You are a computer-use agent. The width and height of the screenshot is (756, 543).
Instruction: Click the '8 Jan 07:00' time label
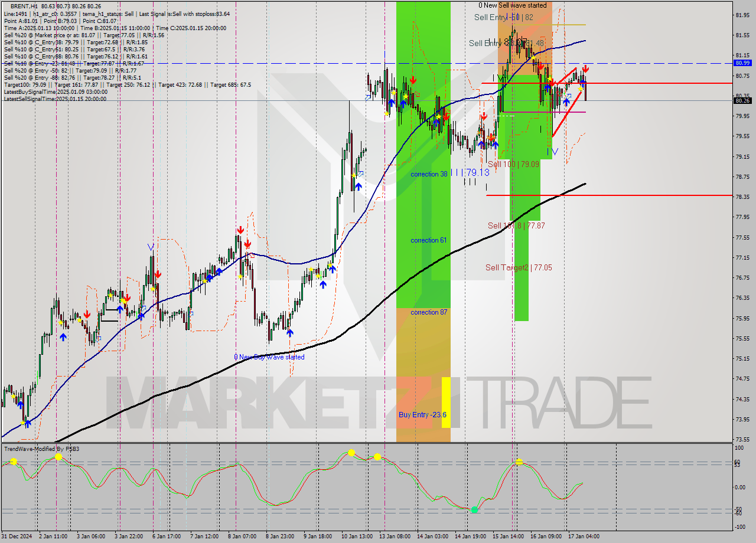pos(242,537)
